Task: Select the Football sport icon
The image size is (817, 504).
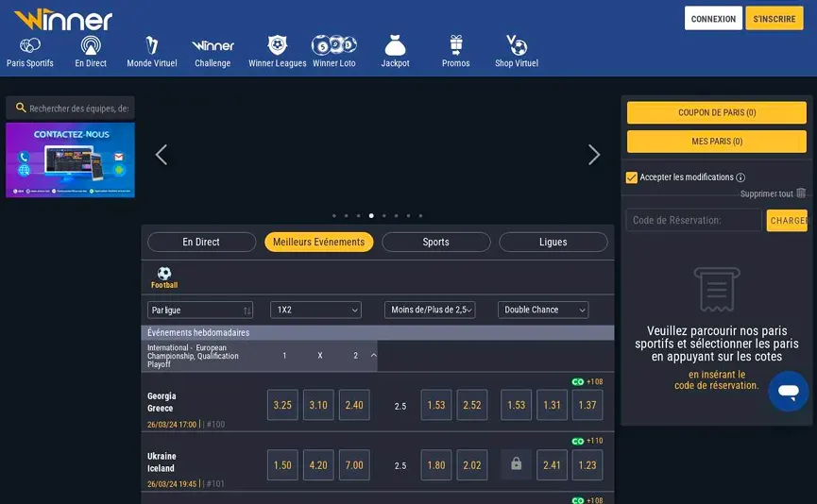Action: (164, 274)
